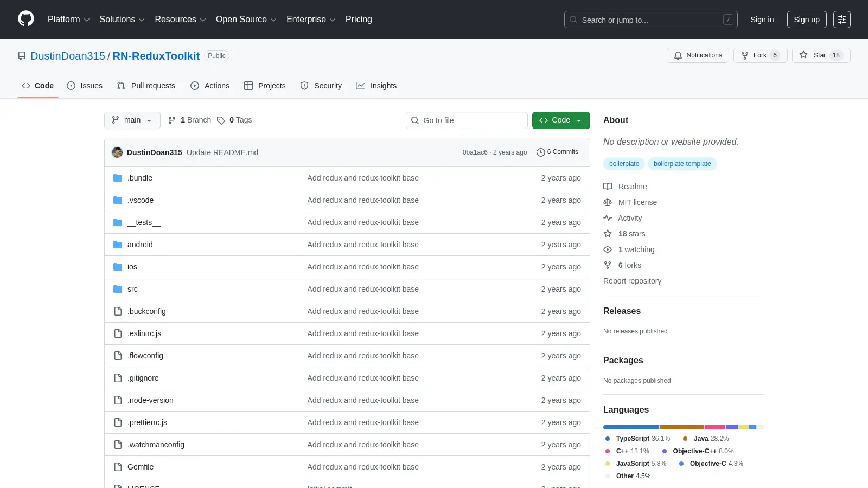Click the Readme book icon
This screenshot has width=868, height=488.
click(x=608, y=187)
